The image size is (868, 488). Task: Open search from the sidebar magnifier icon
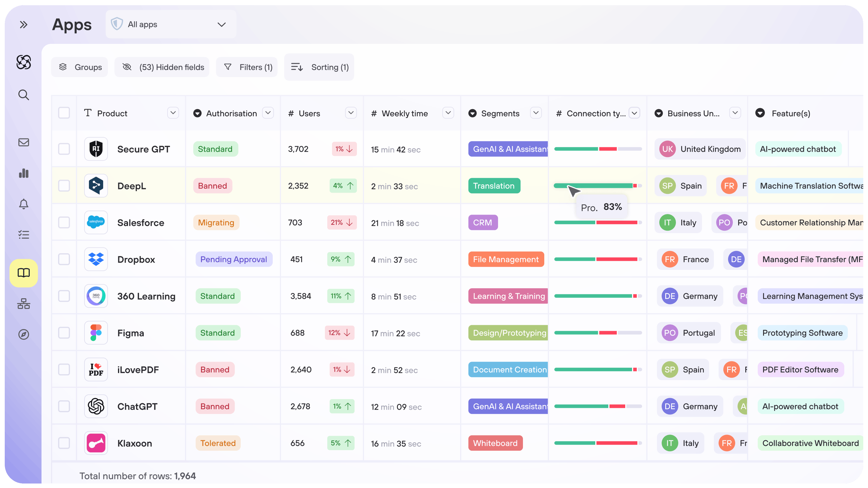coord(23,95)
